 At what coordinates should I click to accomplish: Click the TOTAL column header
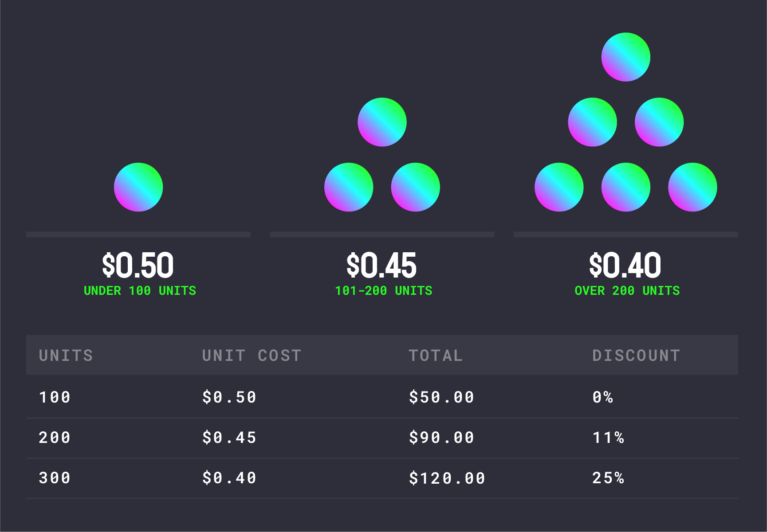436,356
